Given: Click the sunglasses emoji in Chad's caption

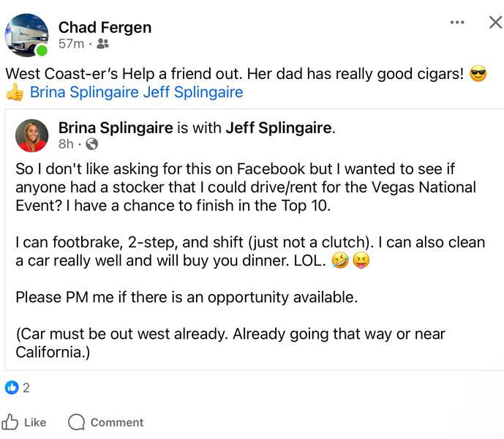Looking at the screenshot, I should (x=478, y=74).
